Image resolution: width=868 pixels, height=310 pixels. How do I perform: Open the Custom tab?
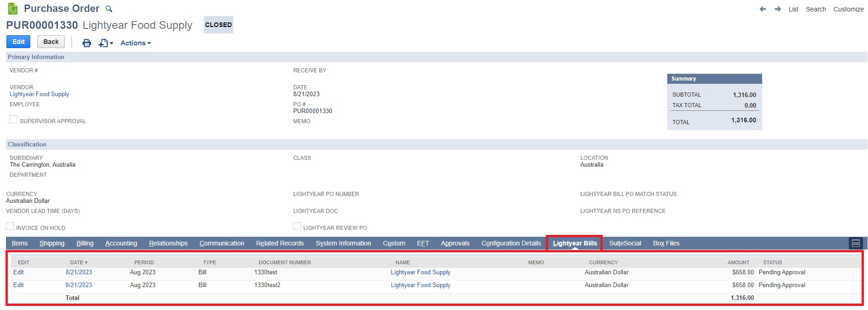394,243
